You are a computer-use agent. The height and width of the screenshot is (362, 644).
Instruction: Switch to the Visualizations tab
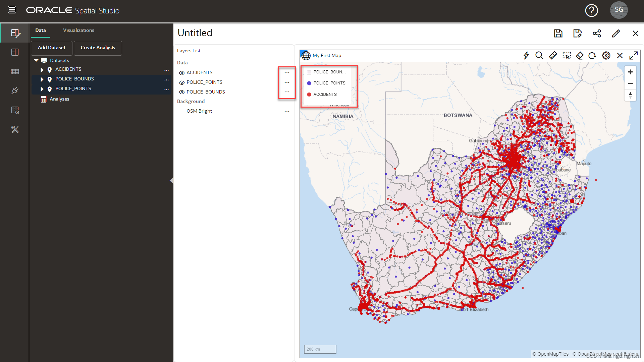tap(78, 30)
